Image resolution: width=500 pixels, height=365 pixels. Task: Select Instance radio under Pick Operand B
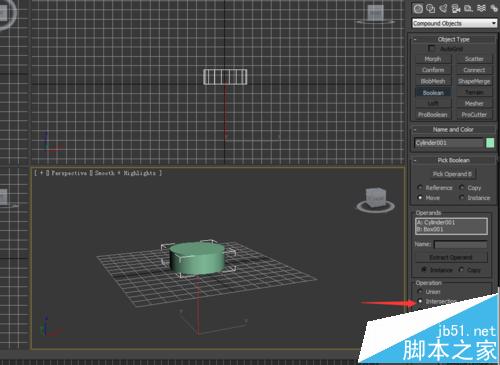[462, 198]
